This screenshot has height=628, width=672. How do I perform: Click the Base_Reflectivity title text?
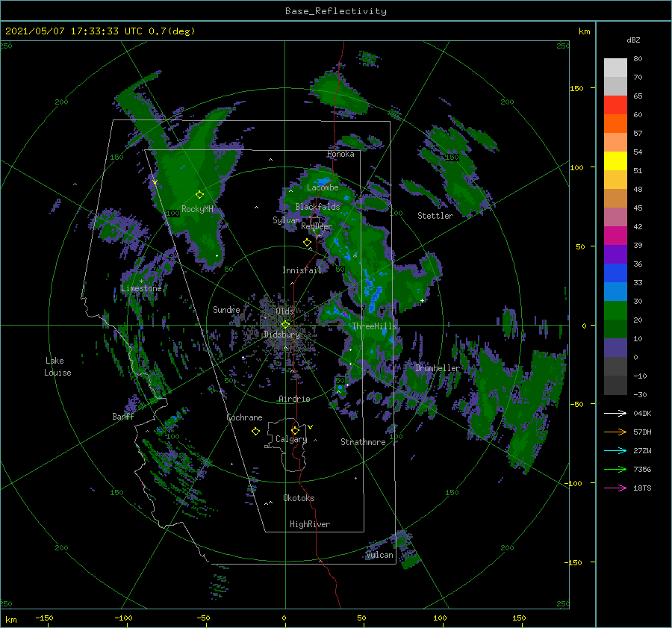[336, 11]
